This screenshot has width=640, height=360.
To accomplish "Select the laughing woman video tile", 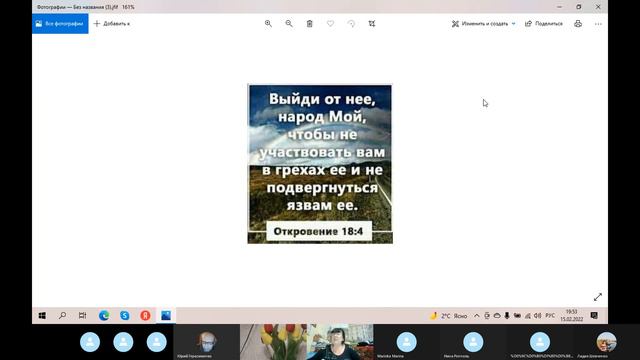I will 340,342.
